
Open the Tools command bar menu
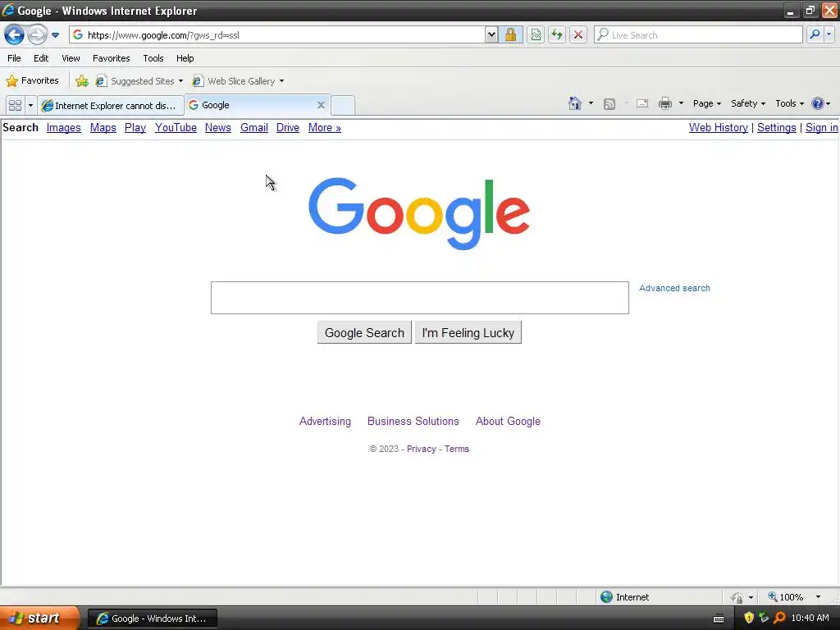(x=790, y=103)
